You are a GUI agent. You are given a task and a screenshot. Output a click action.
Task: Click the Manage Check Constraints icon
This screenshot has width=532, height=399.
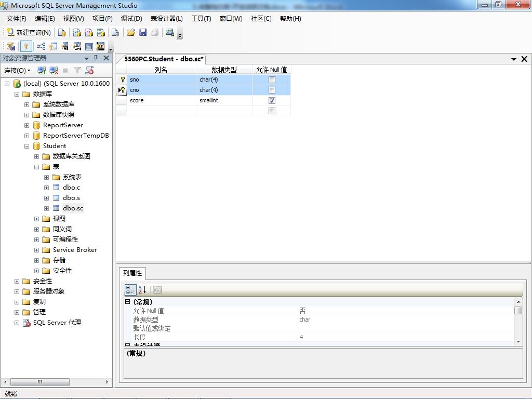(x=89, y=46)
